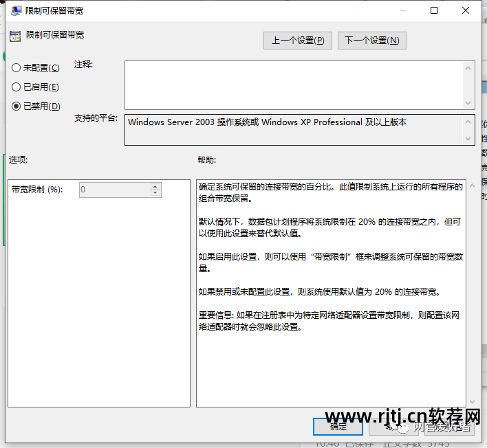Click the 支持的平台: label

click(96, 118)
